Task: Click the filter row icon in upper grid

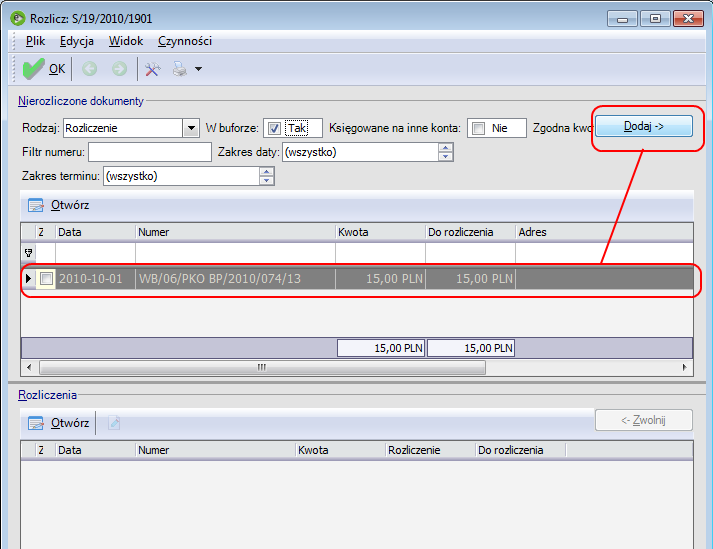Action: click(28, 253)
